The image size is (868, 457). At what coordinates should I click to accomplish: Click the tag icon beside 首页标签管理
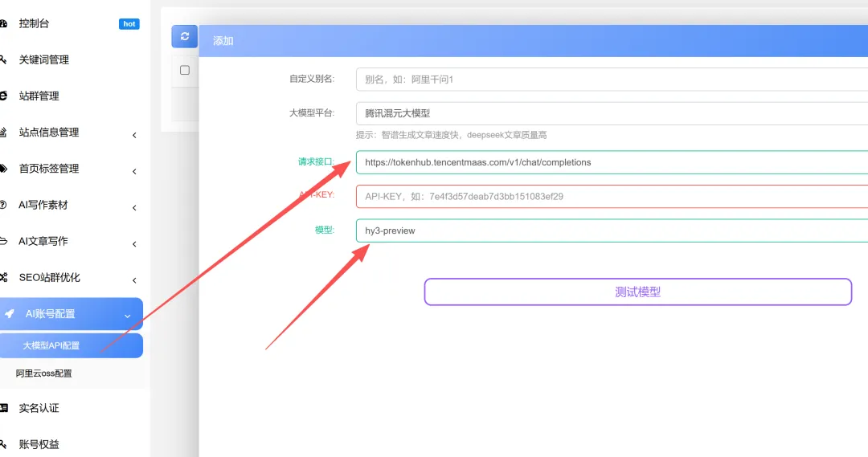(x=3, y=169)
